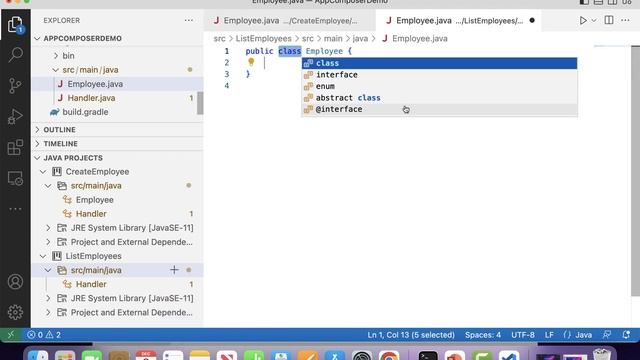Show errors and warnings problems panel
The height and width of the screenshot is (360, 640).
click(44, 335)
